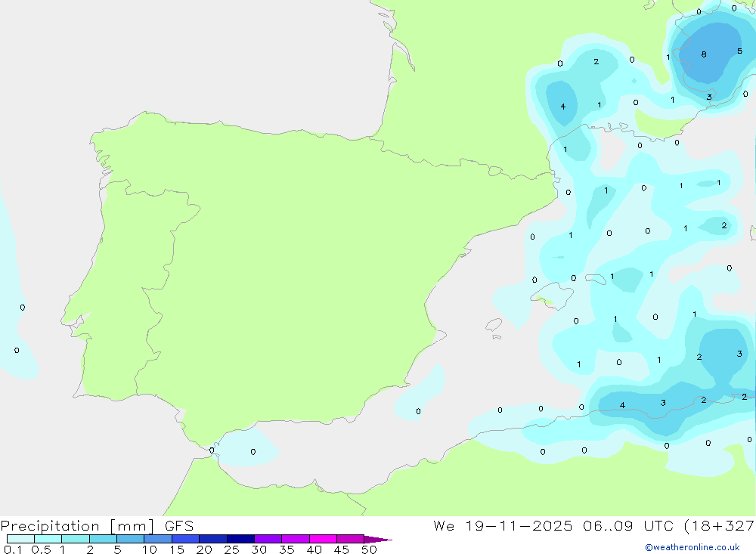
Task: Click the '5' precipitation value on map
Action: click(x=739, y=51)
